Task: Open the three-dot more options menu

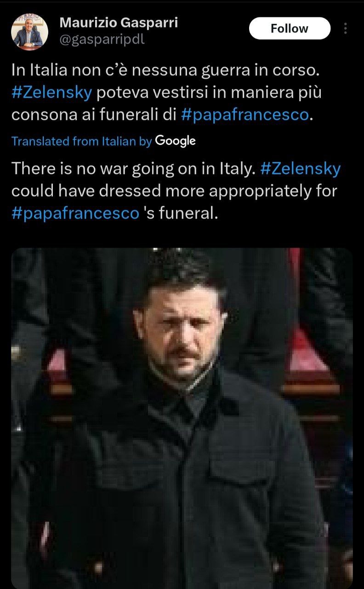Action: coord(345,29)
